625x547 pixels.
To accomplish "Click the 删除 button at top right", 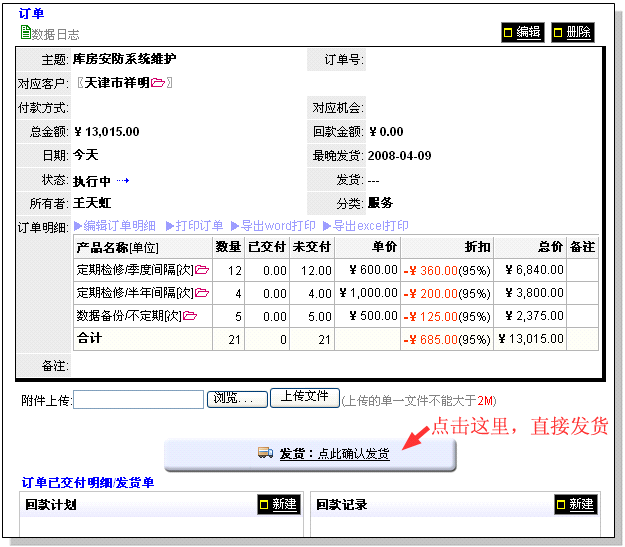I will 572,32.
